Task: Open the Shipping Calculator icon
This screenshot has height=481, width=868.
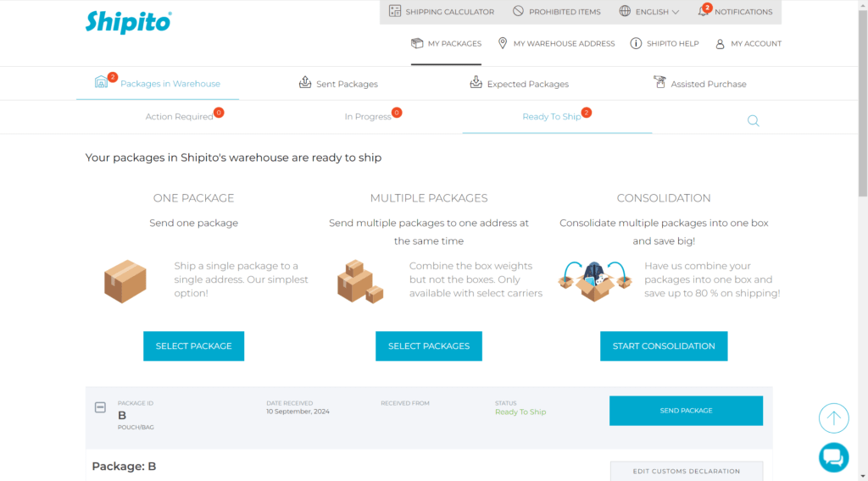Action: point(395,11)
